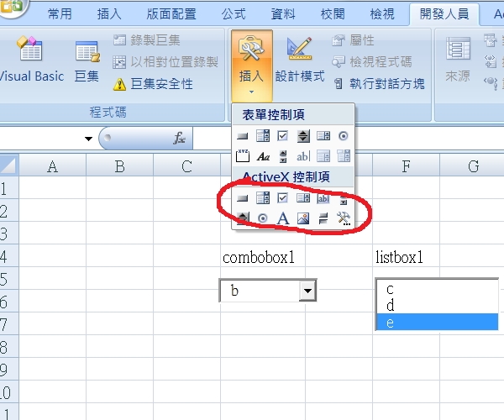This screenshot has width=504, height=420.
Task: Insert an ActiveX label control (A)
Action: 283,218
